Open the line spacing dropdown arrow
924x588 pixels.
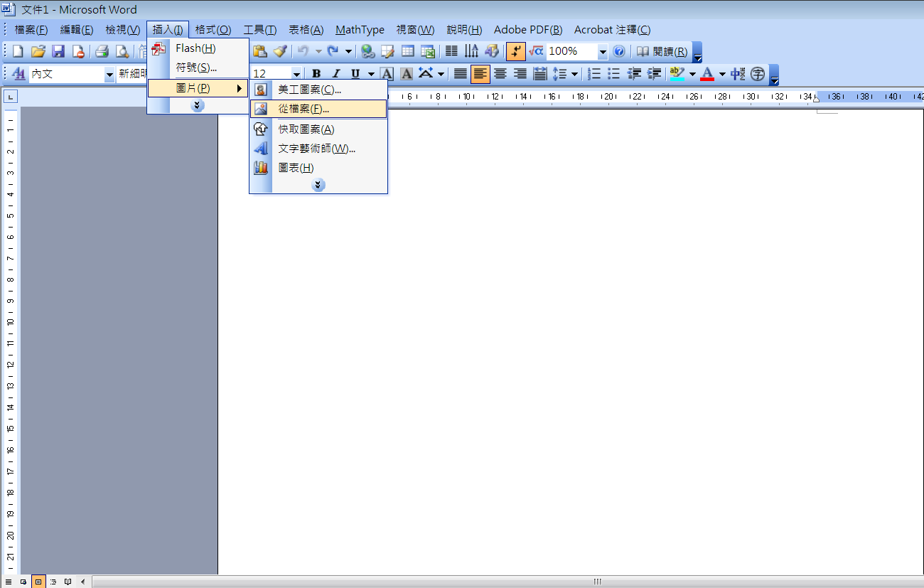click(574, 74)
